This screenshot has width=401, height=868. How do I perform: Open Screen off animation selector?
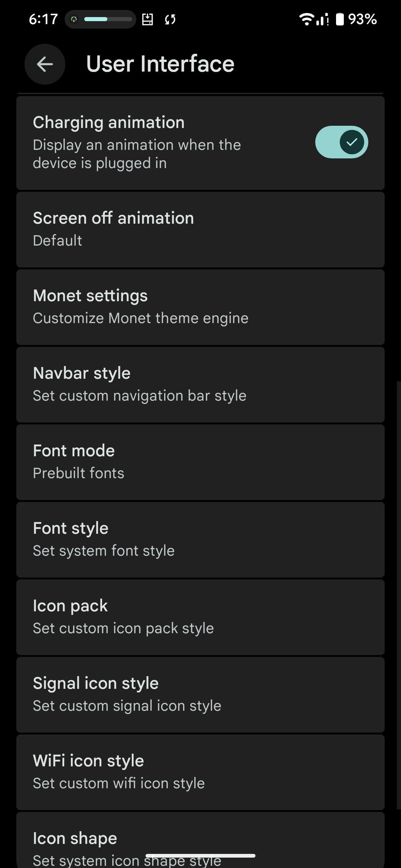pos(200,230)
